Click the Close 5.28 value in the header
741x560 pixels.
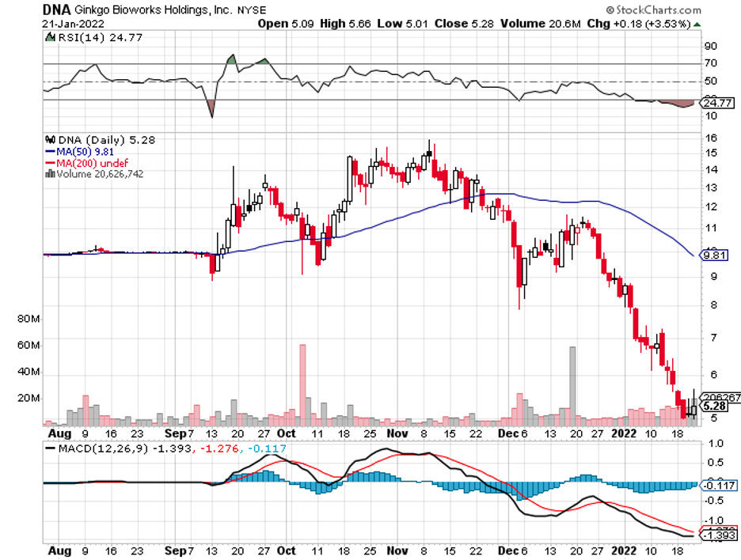464,24
